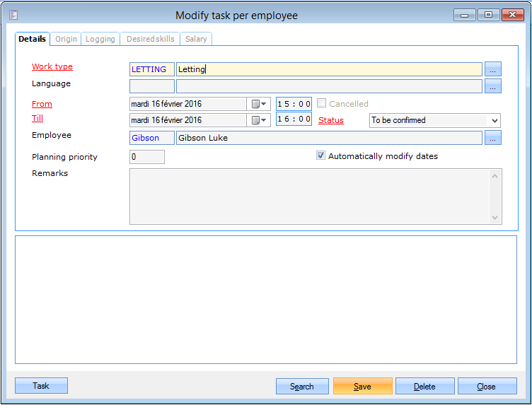
Task: Select the Desired skills tab
Action: (x=149, y=40)
